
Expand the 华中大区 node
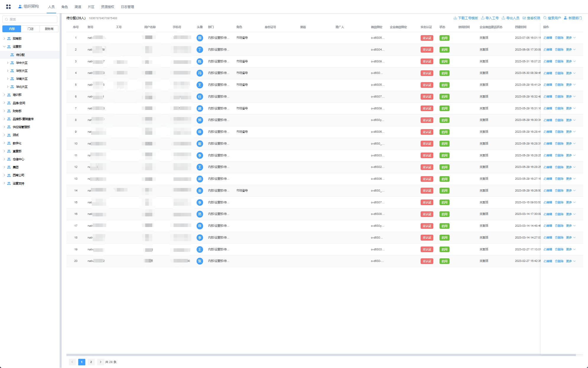(x=7, y=63)
